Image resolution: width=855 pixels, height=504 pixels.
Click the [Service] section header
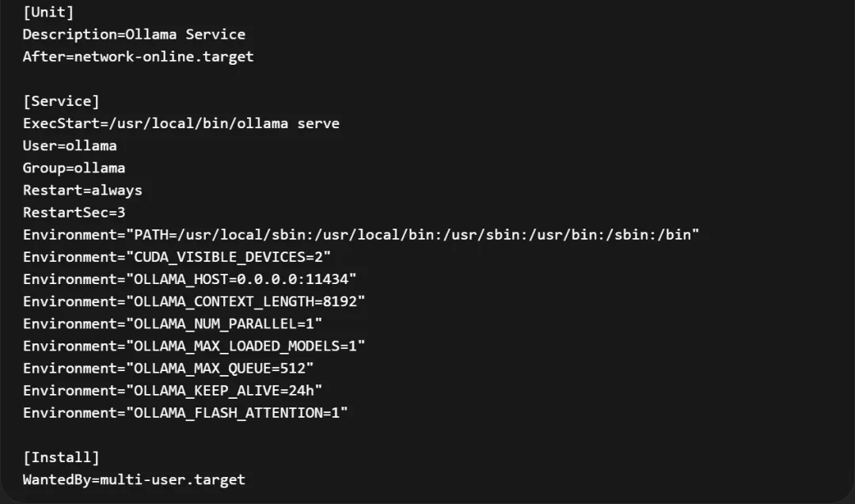[61, 101]
